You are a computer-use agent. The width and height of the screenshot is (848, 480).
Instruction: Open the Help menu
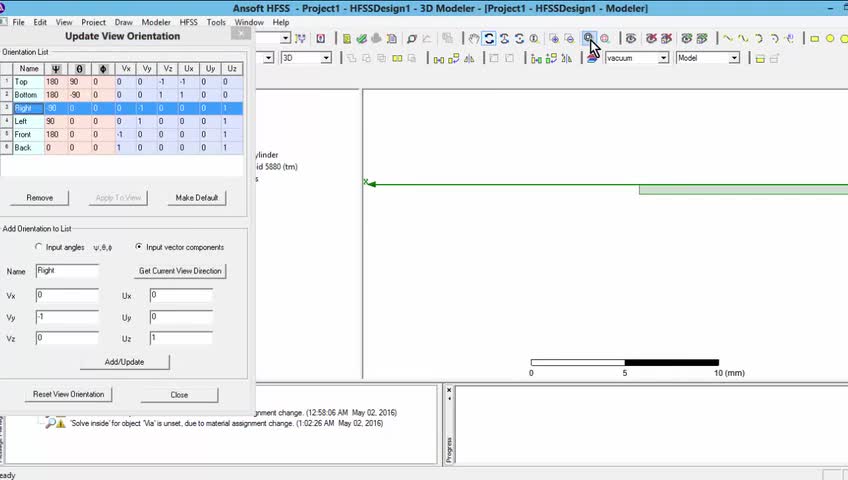[281, 22]
